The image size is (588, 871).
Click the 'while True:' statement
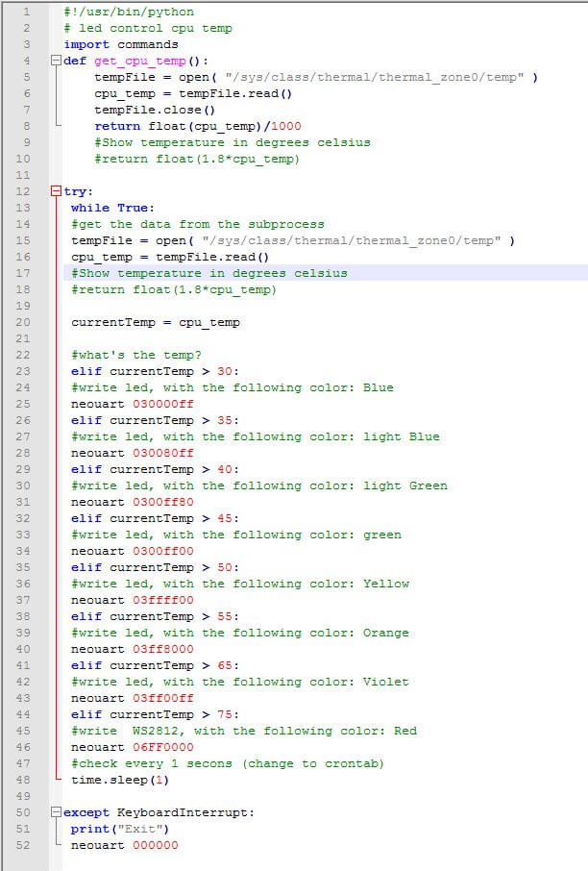click(x=112, y=208)
